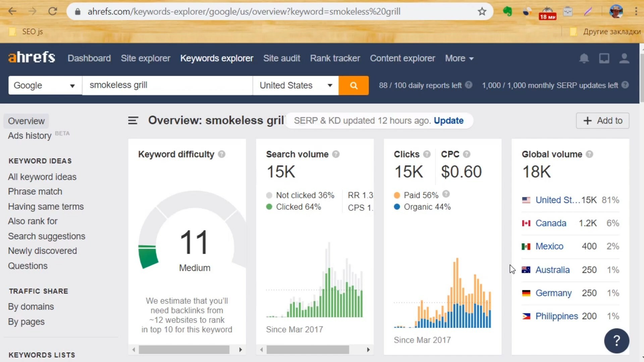Open the Google search engine dropdown
Image resolution: width=644 pixels, height=362 pixels.
coord(45,85)
